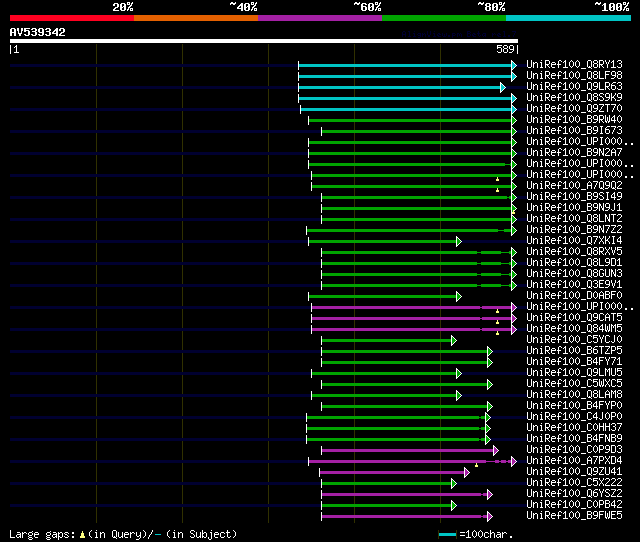Open the UniRef100_Q9LR63 hit label
The image size is (640, 542).
click(x=574, y=87)
